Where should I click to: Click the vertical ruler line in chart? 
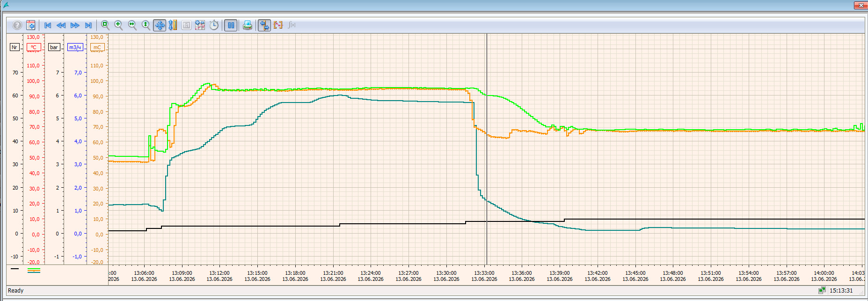[x=487, y=150]
